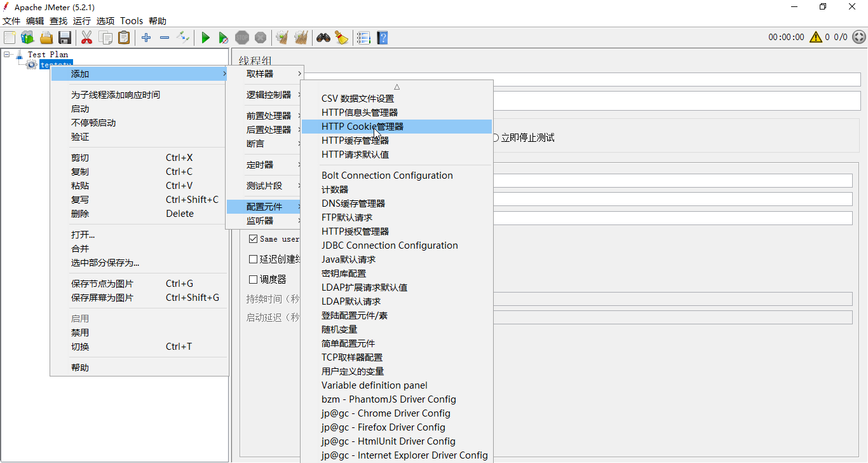This screenshot has width=868, height=463.
Task: Enable the 延迟创建 checkbox
Action: click(254, 259)
